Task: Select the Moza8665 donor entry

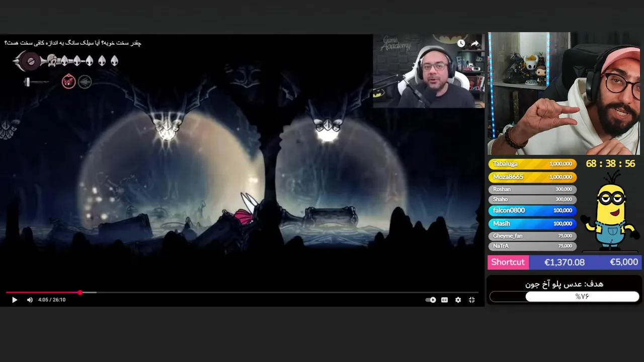Action: point(532,177)
